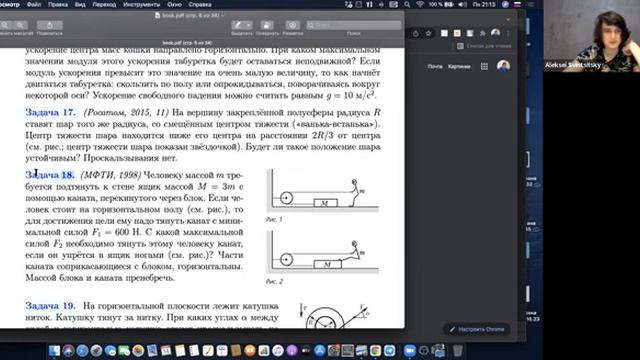Open Spotlight search in menu bar
The width and height of the screenshot is (640, 360).
pyautogui.click(x=407, y=4)
